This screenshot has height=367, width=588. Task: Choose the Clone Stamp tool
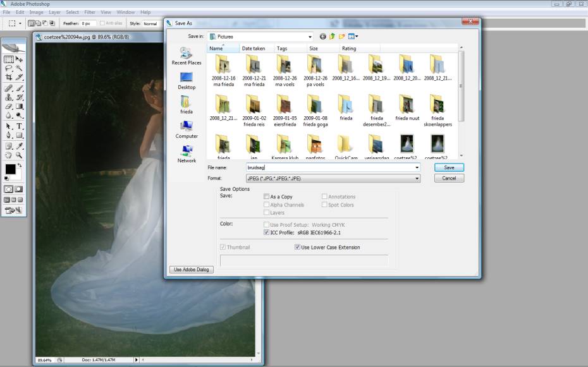(8, 97)
